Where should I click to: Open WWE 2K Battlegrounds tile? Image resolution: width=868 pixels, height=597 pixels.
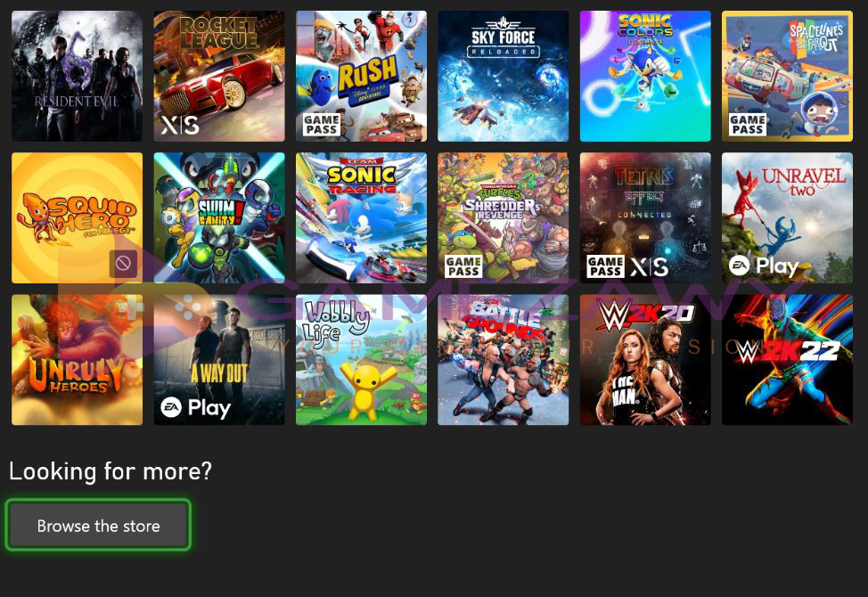pyautogui.click(x=504, y=360)
